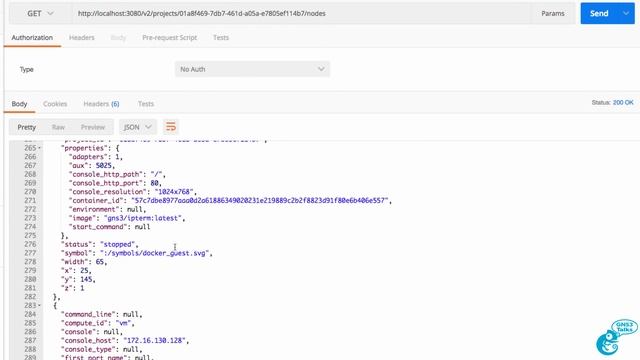The height and width of the screenshot is (360, 640).
Task: Click the "command_line" key
Action: [x=88, y=314]
